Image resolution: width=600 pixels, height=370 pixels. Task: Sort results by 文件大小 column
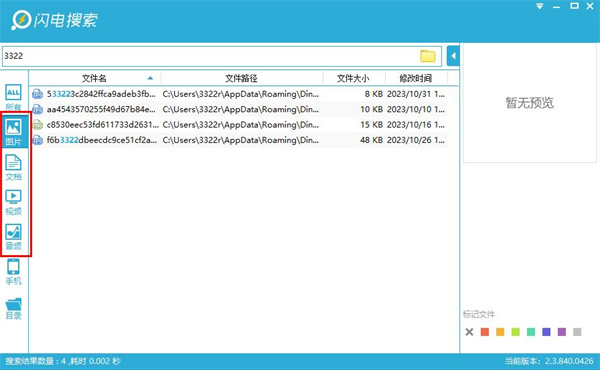pyautogui.click(x=353, y=78)
